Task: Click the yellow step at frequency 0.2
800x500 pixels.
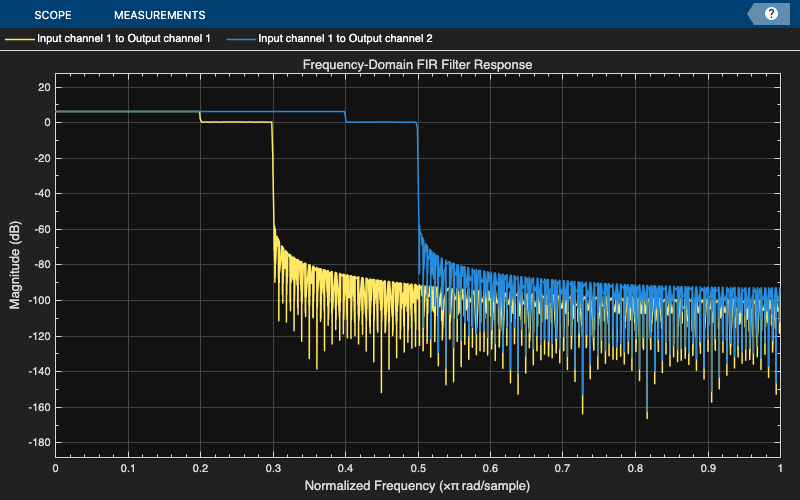Action: click(200, 117)
